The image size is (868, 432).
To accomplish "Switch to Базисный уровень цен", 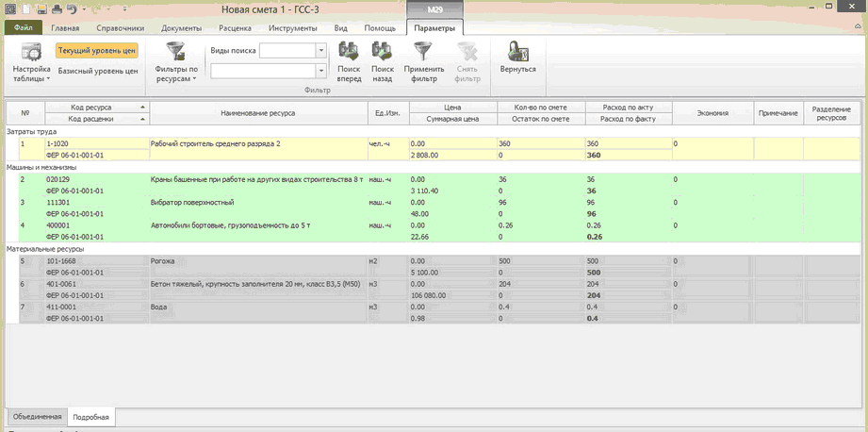I will (x=98, y=71).
